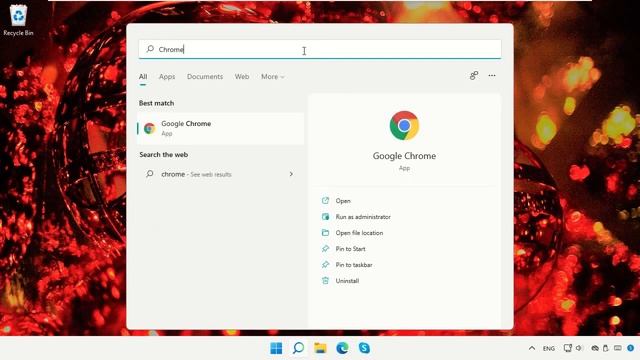This screenshot has height=360, width=640.
Task: Click the magnifier icon in search box
Action: [150, 49]
